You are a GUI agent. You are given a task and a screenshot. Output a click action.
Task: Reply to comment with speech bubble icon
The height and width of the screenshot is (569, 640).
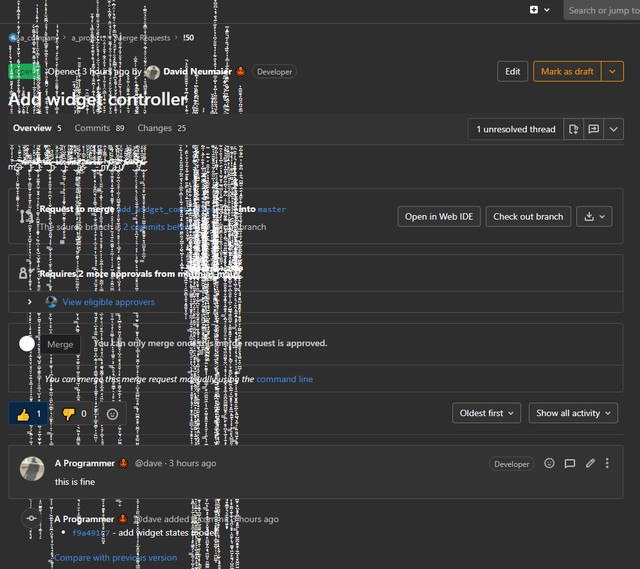tap(569, 463)
